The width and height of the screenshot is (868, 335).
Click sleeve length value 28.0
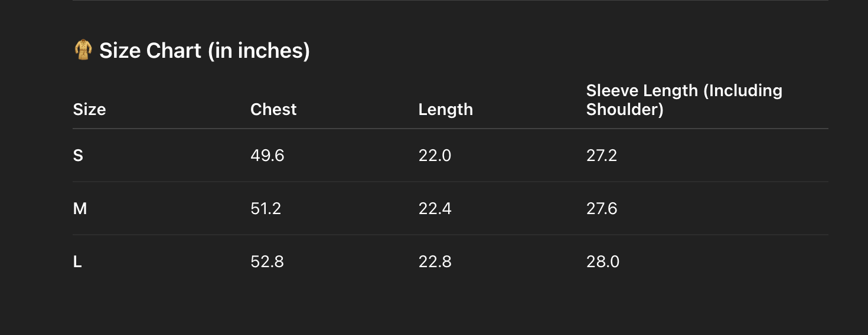(x=603, y=262)
